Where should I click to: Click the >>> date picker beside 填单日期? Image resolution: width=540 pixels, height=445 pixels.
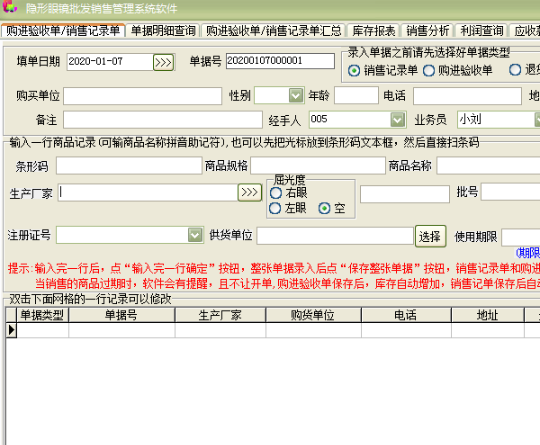click(163, 62)
